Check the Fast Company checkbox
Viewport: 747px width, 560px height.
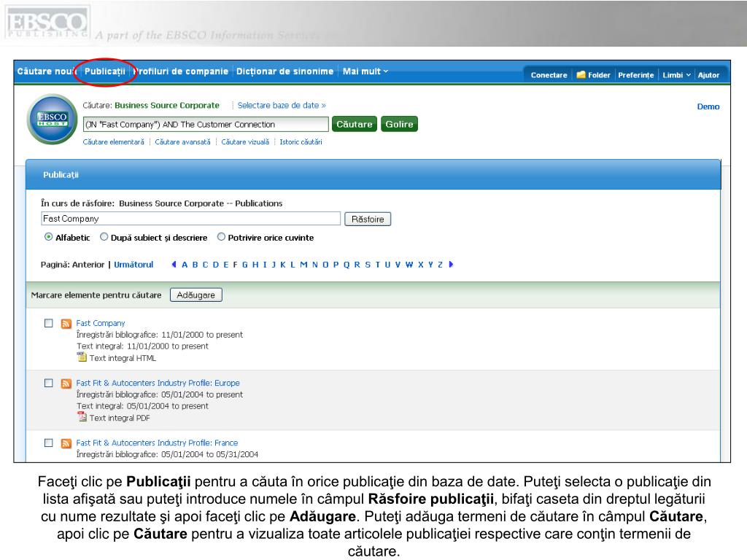pyautogui.click(x=49, y=323)
